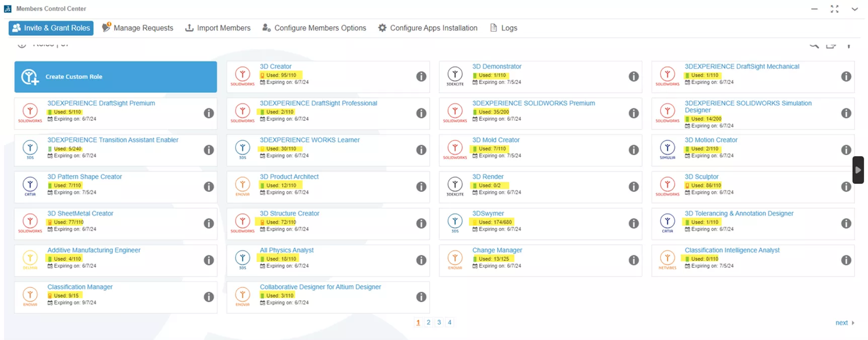
Task: Switch to Invite & Grant Roles tab
Action: 51,28
